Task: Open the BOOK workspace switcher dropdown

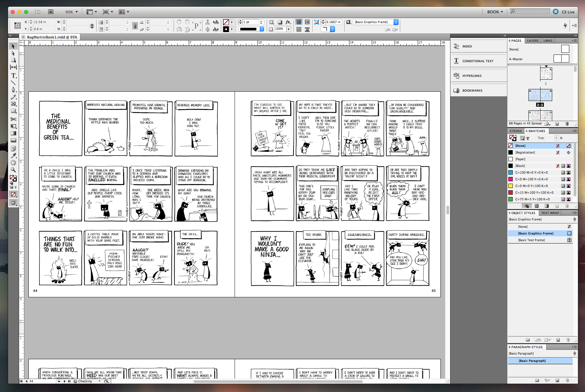Action: click(x=495, y=12)
